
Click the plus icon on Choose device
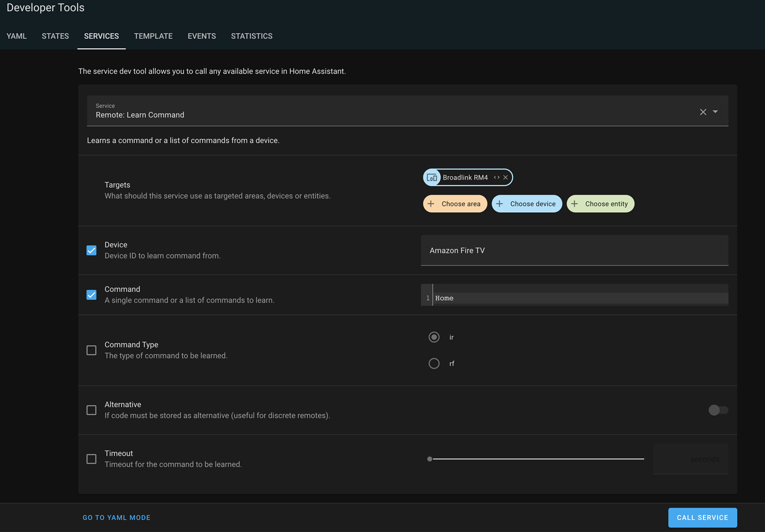(499, 204)
